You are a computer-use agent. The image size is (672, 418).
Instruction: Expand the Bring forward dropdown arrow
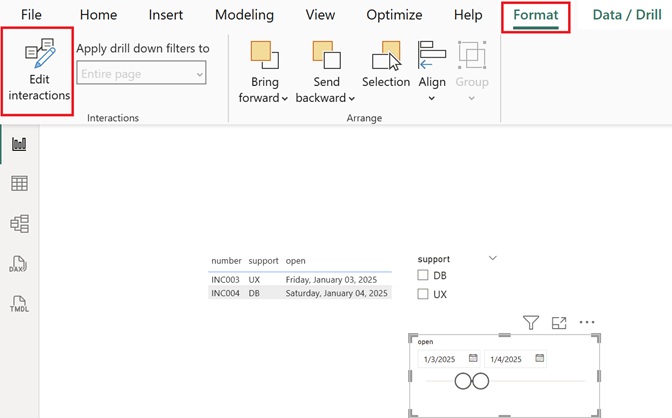[285, 99]
